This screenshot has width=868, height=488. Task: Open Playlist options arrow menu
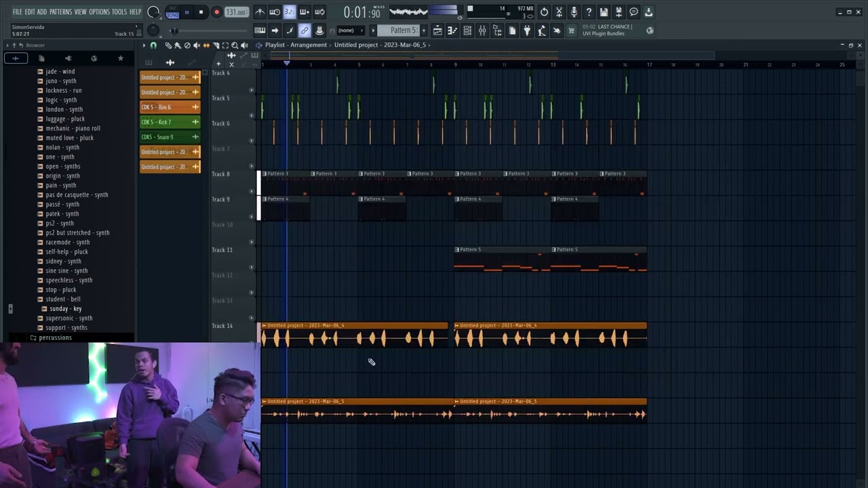(x=143, y=45)
